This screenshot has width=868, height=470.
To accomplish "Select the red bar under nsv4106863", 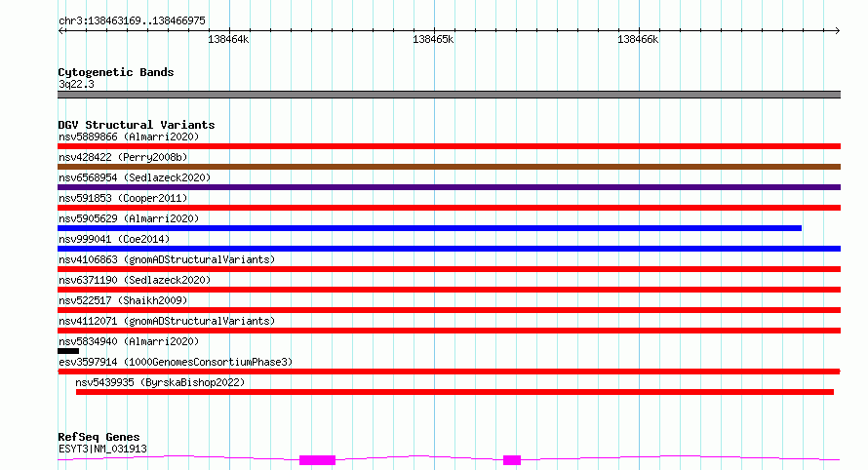I will coord(449,269).
